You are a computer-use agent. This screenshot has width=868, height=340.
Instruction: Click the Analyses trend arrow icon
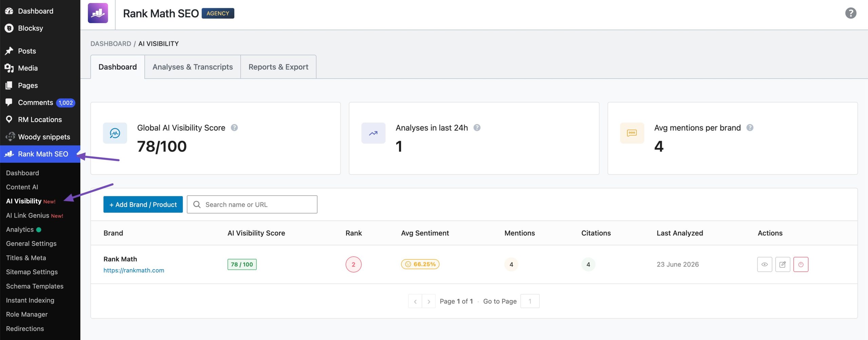tap(373, 133)
